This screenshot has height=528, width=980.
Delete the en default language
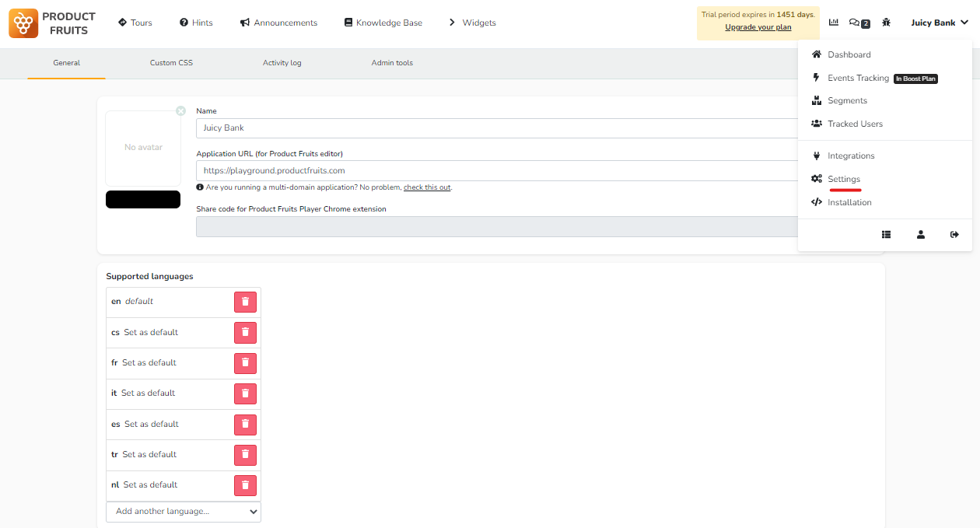[245, 302]
